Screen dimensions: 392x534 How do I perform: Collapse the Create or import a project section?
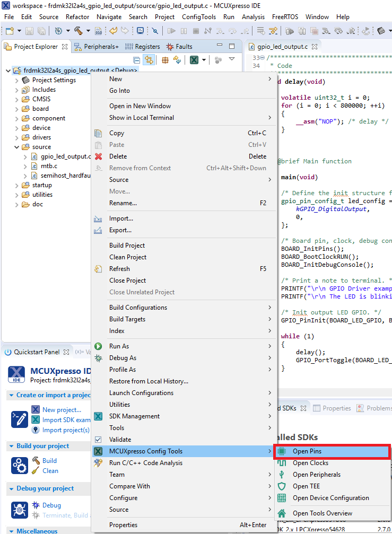tap(11, 395)
